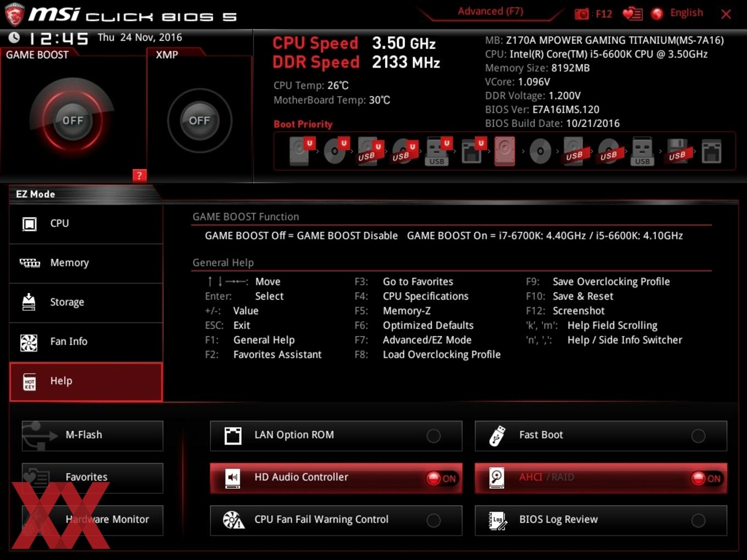
Task: Select the highlighted pink hard disk boot icon
Action: (505, 151)
